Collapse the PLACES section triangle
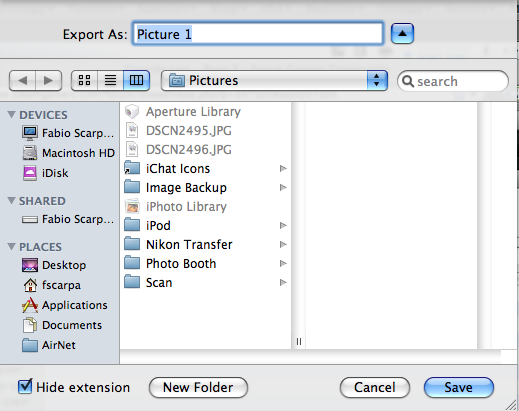The height and width of the screenshot is (411, 519). coord(11,247)
